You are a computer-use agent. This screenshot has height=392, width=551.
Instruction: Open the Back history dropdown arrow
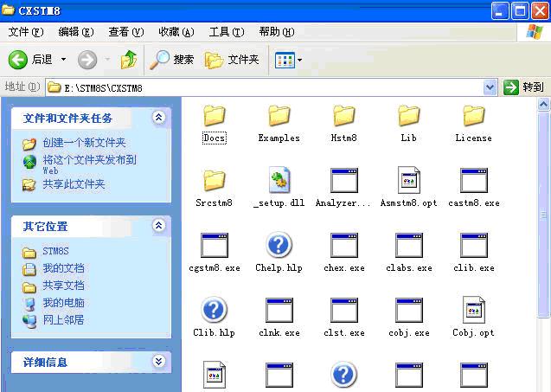coord(64,60)
